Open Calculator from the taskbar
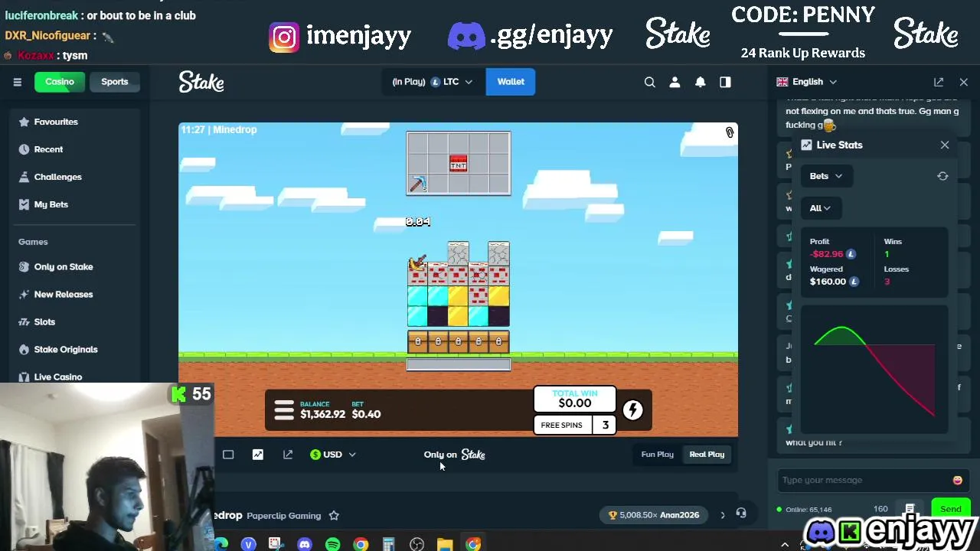 tap(388, 544)
